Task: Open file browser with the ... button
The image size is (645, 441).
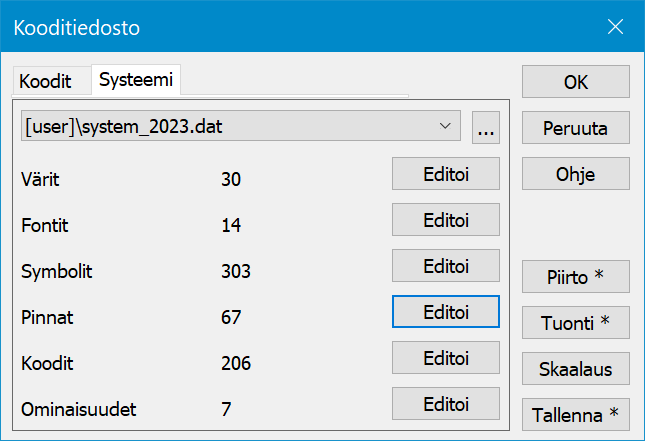Action: pos(486,128)
